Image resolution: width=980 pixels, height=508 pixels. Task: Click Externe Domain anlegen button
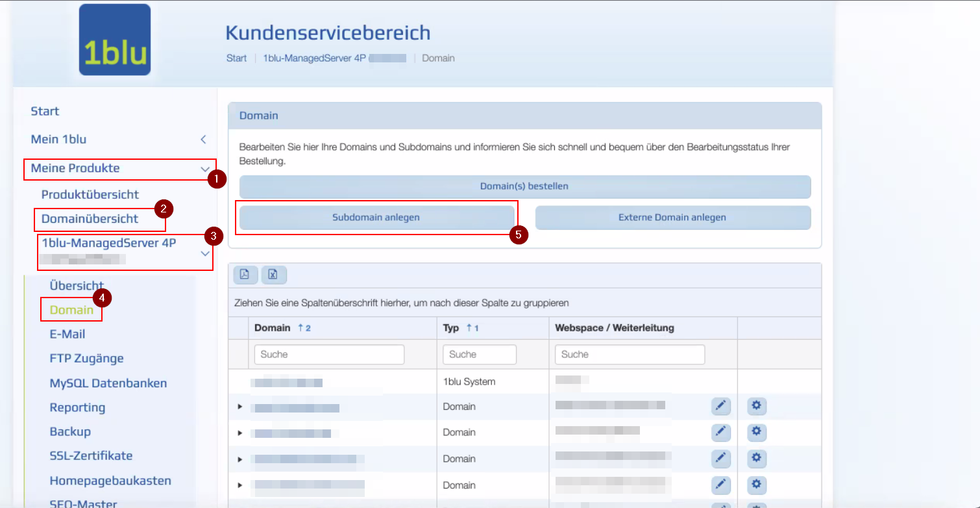tap(673, 218)
